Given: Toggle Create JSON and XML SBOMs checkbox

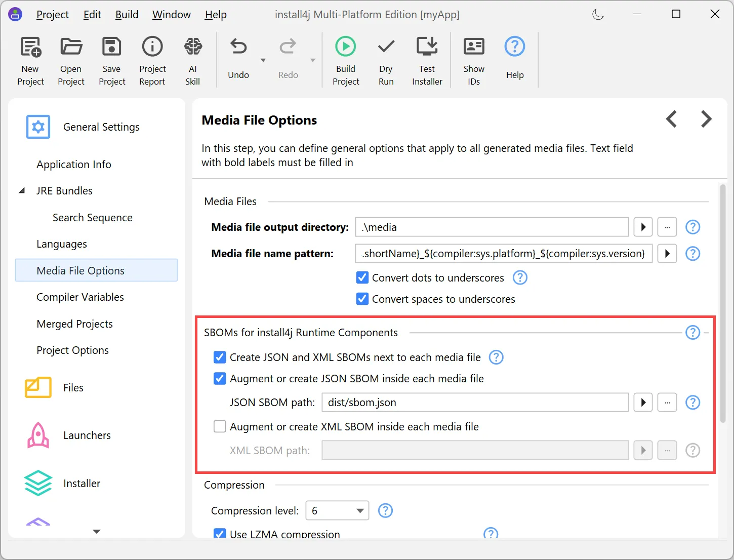Looking at the screenshot, I should click(220, 357).
